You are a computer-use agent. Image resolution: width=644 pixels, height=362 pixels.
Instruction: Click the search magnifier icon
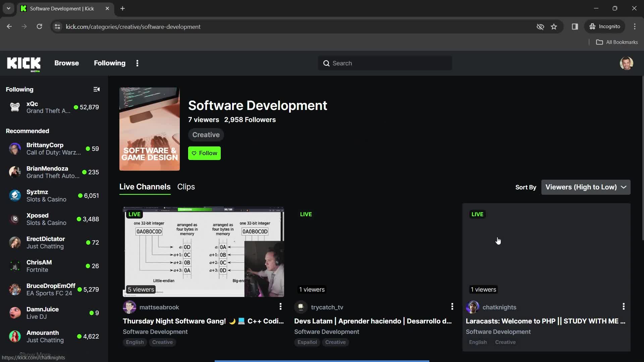coord(326,63)
